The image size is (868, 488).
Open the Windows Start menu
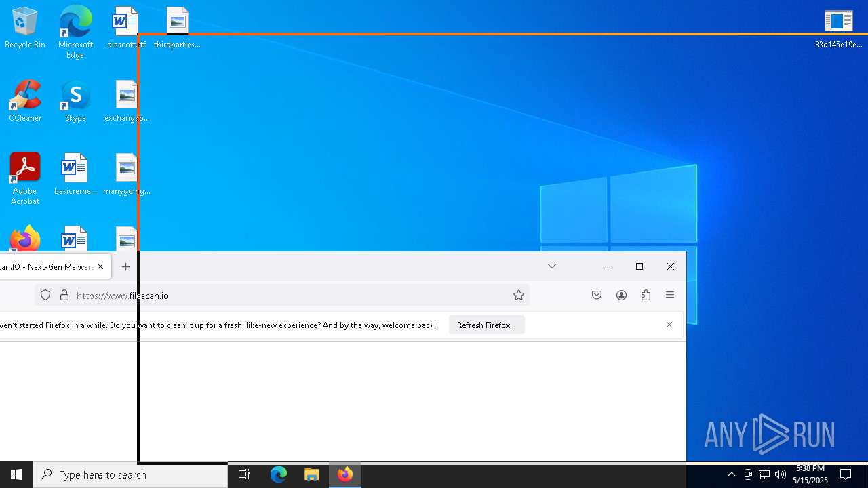[x=16, y=474]
